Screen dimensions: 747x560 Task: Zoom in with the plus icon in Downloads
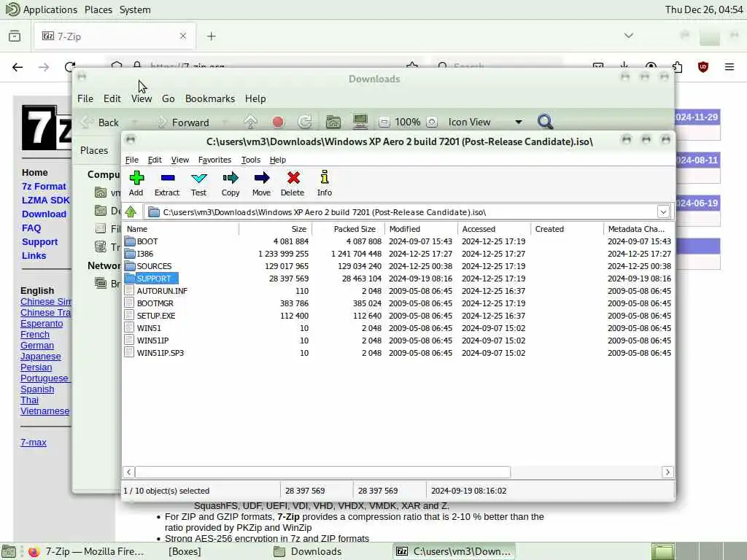(432, 122)
